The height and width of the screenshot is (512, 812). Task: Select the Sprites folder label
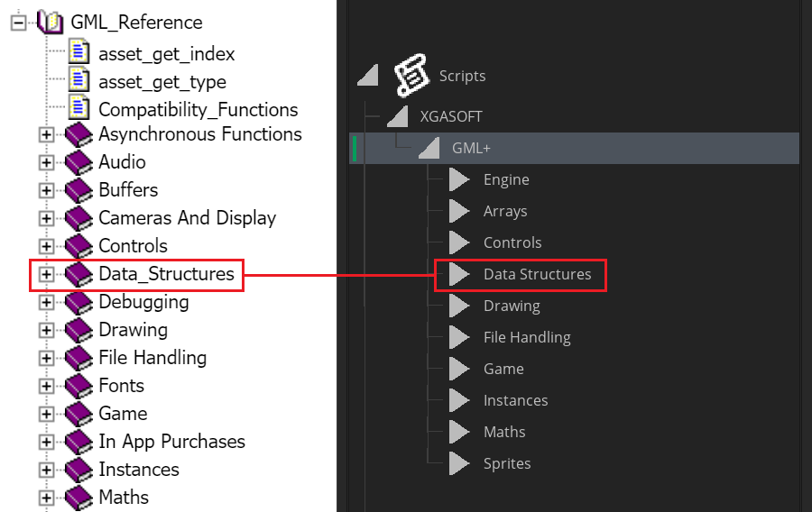(507, 463)
